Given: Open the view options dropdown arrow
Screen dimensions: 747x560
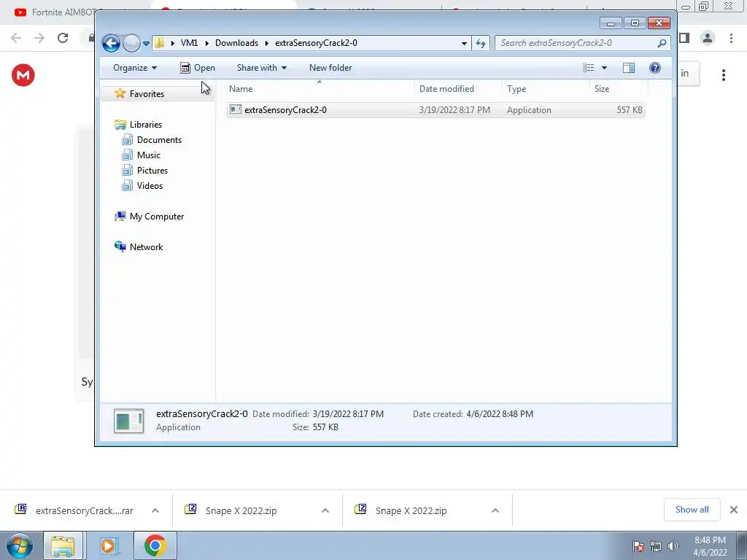Looking at the screenshot, I should click(604, 68).
